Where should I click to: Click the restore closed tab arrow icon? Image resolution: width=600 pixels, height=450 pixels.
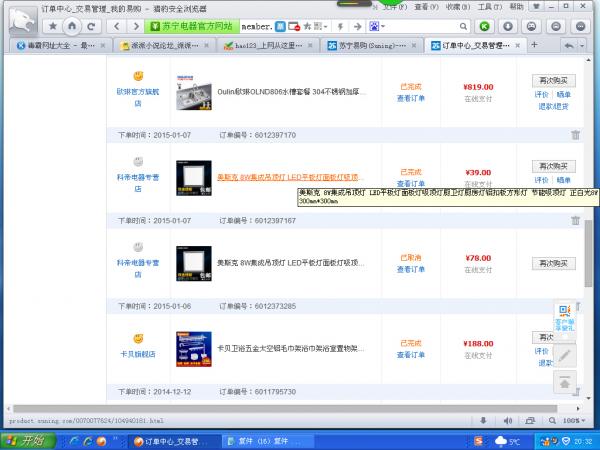click(569, 46)
